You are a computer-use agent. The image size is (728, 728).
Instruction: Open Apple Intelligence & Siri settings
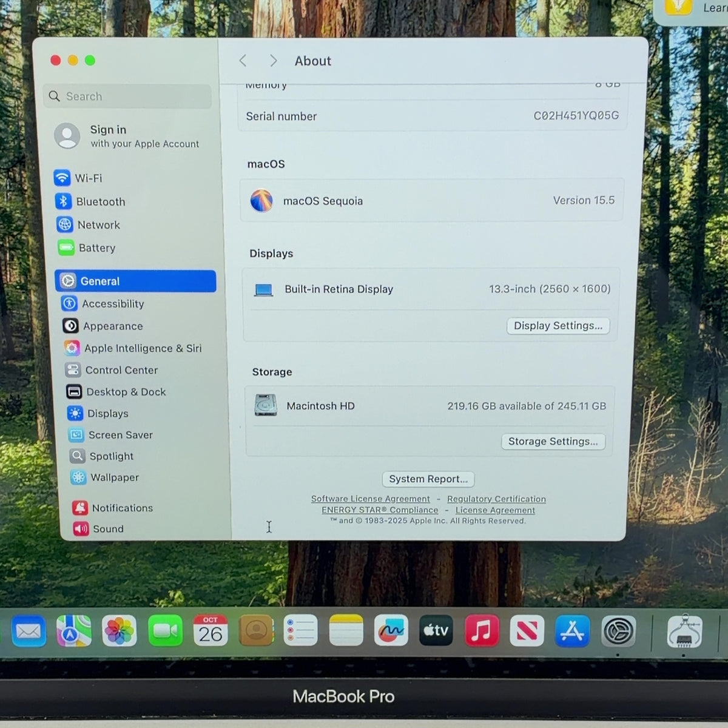pos(133,348)
